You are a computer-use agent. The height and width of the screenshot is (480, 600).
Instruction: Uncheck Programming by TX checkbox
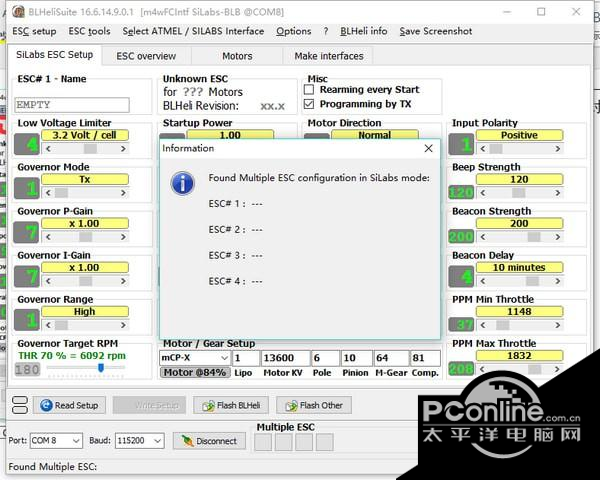[x=309, y=104]
